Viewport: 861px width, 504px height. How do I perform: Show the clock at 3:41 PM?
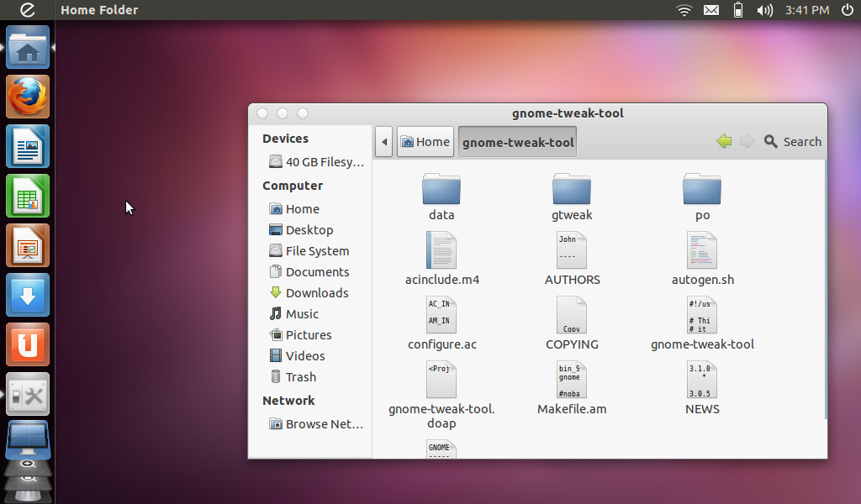[806, 10]
